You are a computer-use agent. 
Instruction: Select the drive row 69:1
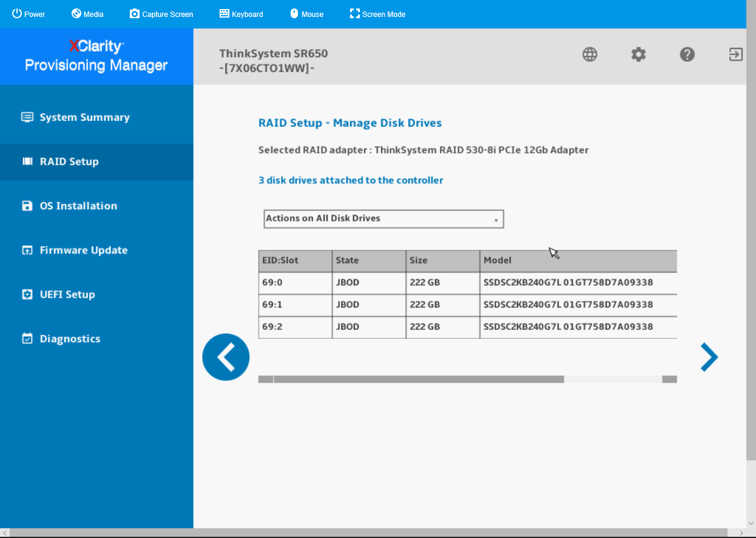pos(468,305)
